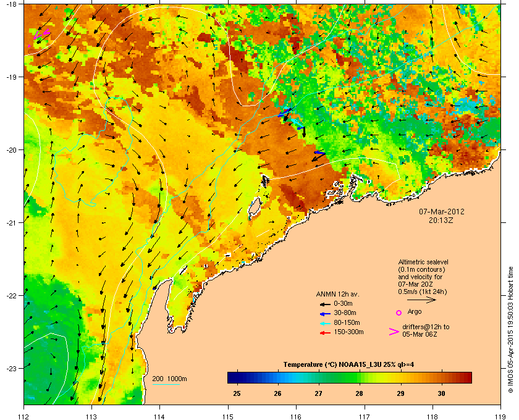This screenshot has width=519, height=420.
Task: Click the longitude axis label 113
Action: [x=91, y=417]
